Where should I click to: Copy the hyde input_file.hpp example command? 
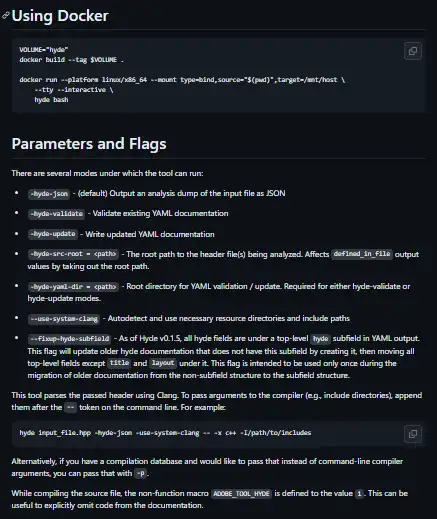413,434
